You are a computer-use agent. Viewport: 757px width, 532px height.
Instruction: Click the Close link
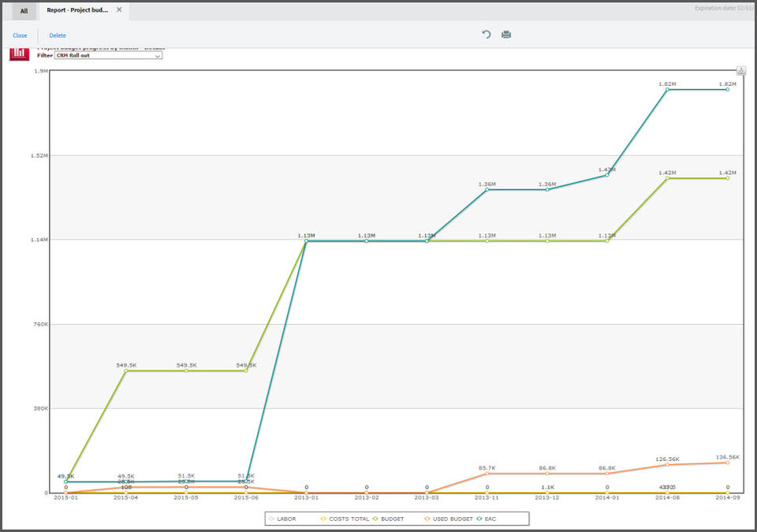pyautogui.click(x=20, y=35)
